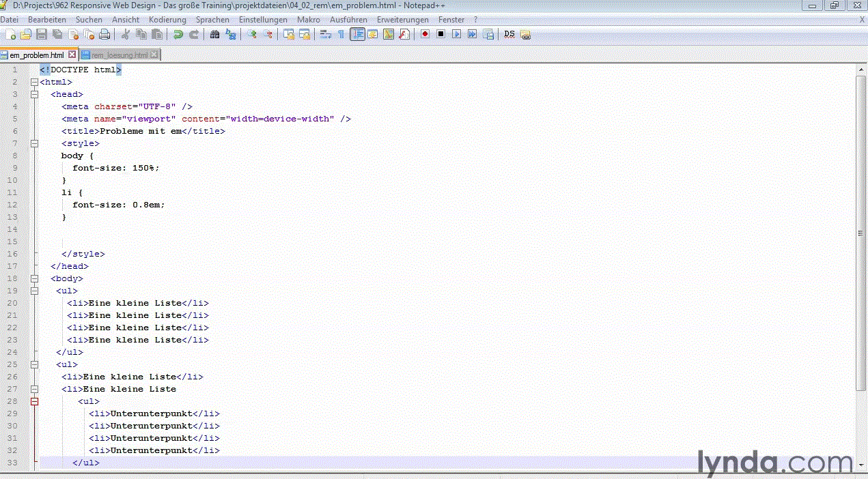Close the em_problem.html tab
Viewport: 868px width, 479px height.
tap(71, 55)
